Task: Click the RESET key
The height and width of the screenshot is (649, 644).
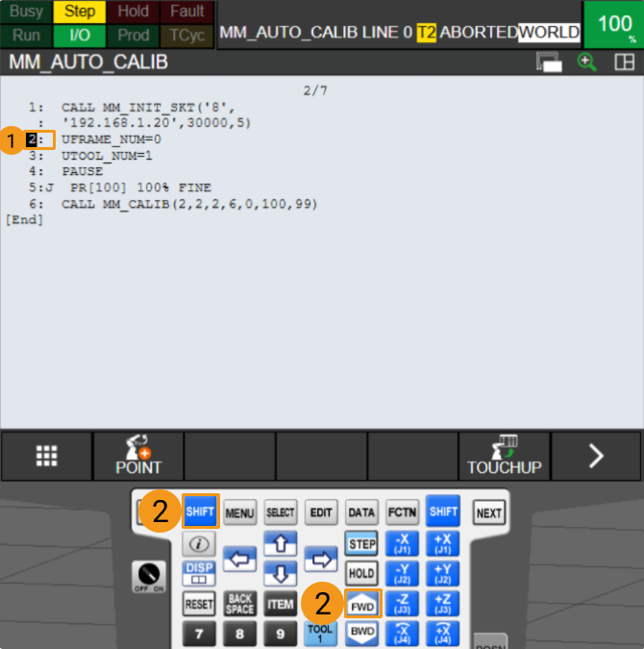Action: tap(199, 604)
